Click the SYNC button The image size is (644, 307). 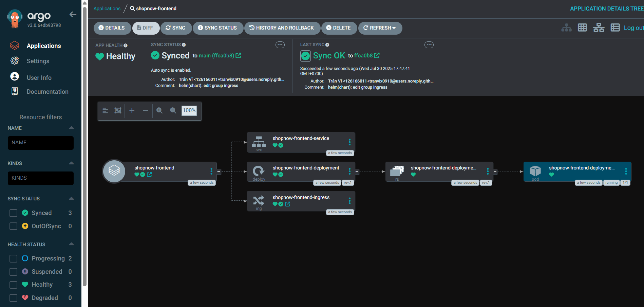(176, 28)
